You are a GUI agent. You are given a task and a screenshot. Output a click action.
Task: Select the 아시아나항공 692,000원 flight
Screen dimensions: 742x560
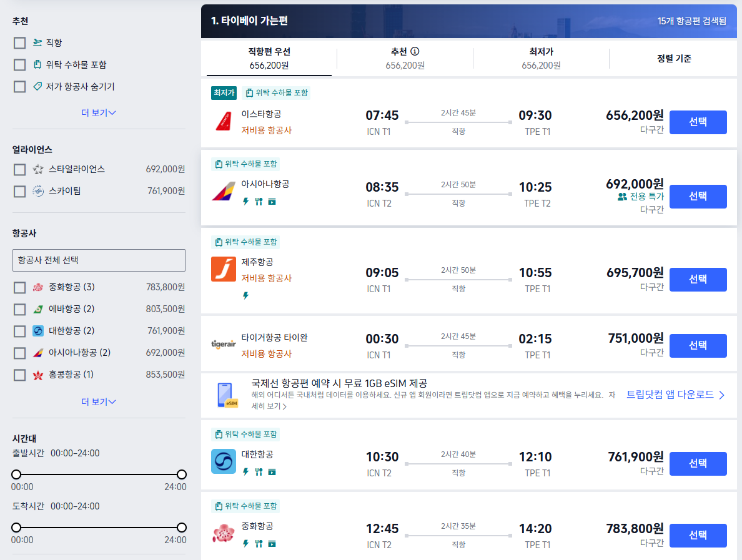coord(698,196)
